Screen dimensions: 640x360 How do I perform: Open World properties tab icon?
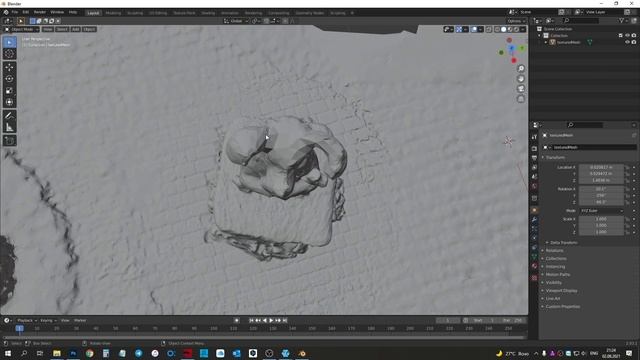pos(534,187)
